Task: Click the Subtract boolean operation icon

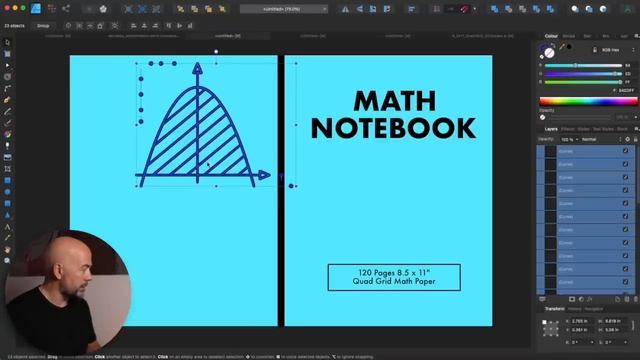Action: (x=508, y=9)
